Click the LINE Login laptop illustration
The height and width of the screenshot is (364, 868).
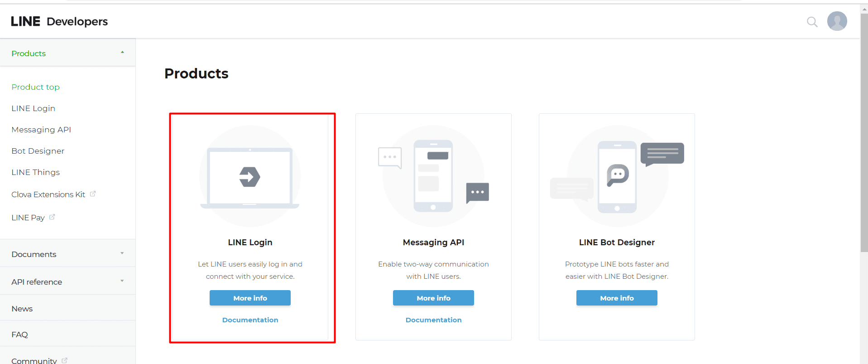[250, 176]
